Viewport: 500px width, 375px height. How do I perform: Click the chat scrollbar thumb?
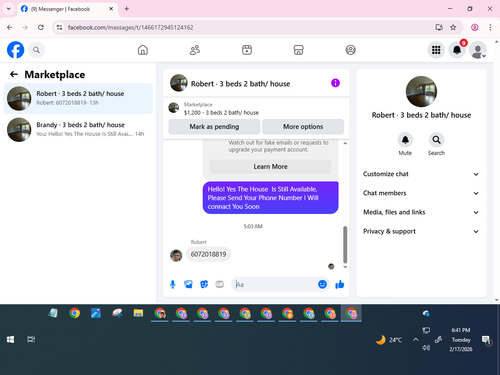[345, 244]
